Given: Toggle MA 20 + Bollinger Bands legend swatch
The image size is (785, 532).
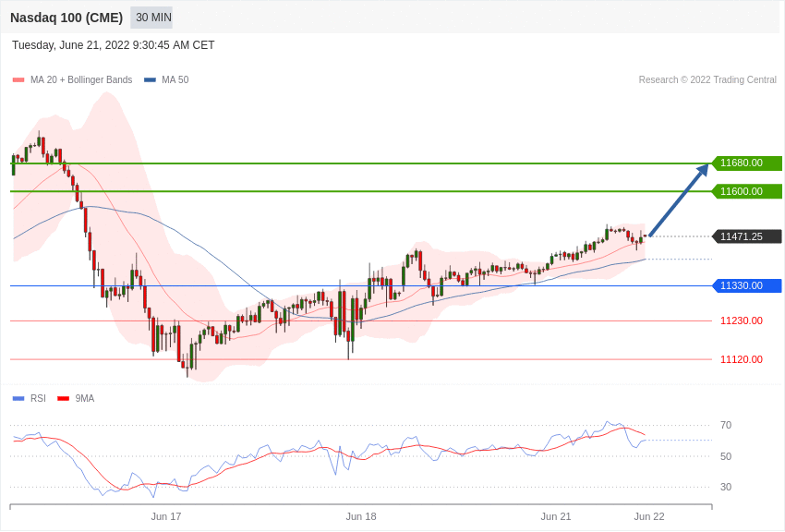Looking at the screenshot, I should tap(18, 80).
